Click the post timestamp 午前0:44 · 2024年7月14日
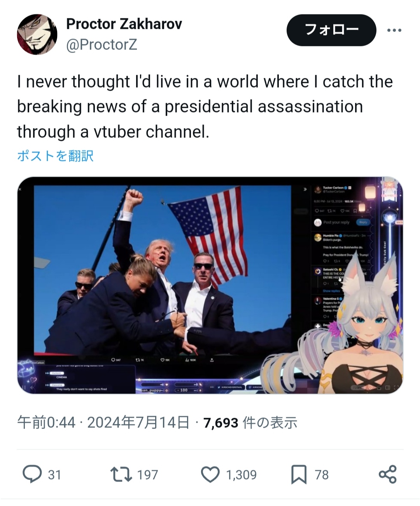The width and height of the screenshot is (420, 506). pyautogui.click(x=103, y=422)
